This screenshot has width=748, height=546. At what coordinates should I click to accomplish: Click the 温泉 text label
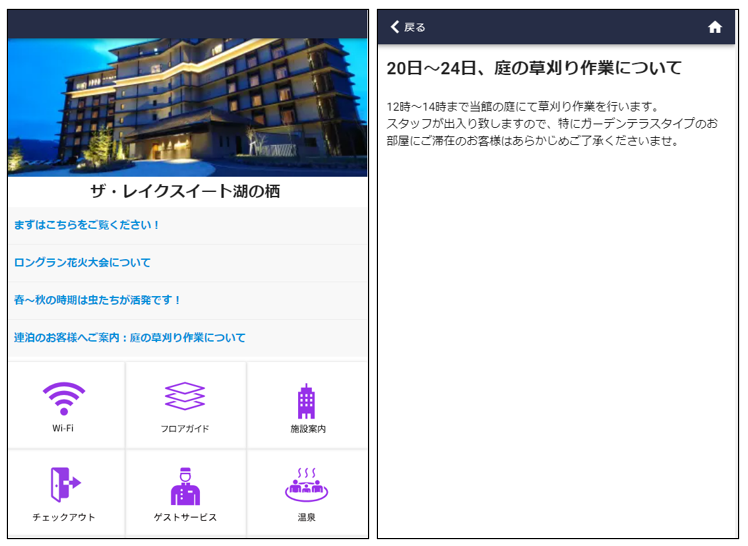pyautogui.click(x=306, y=517)
